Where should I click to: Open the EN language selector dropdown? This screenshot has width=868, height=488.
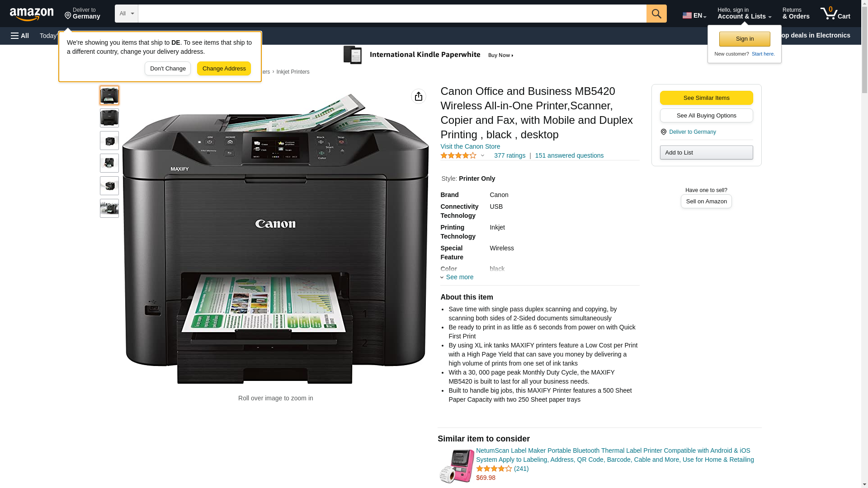tap(694, 15)
